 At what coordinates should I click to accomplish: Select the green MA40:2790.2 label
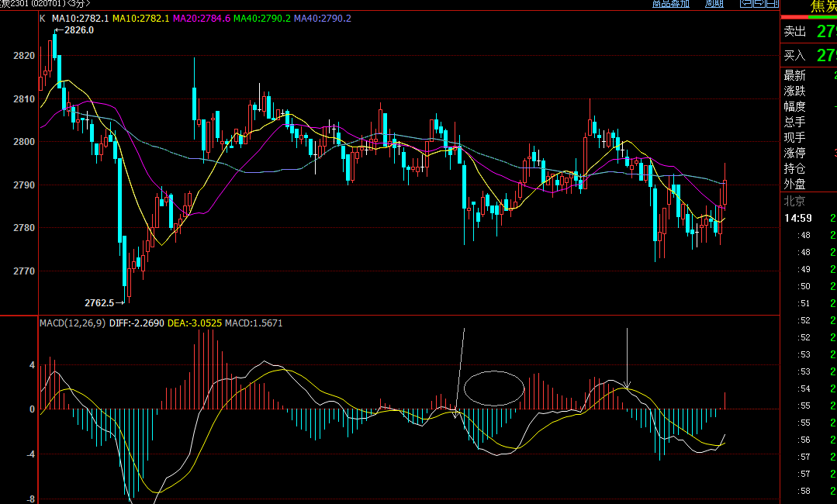[262, 18]
